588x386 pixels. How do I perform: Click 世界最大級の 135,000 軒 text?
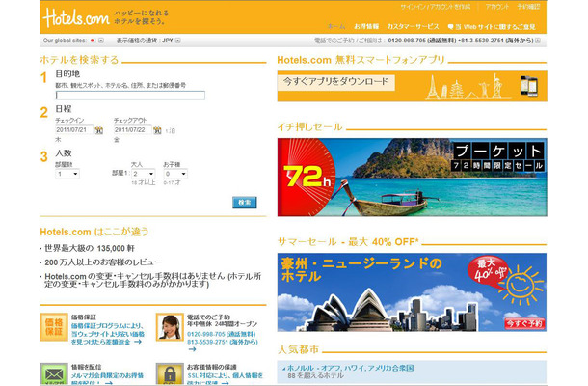click(90, 248)
